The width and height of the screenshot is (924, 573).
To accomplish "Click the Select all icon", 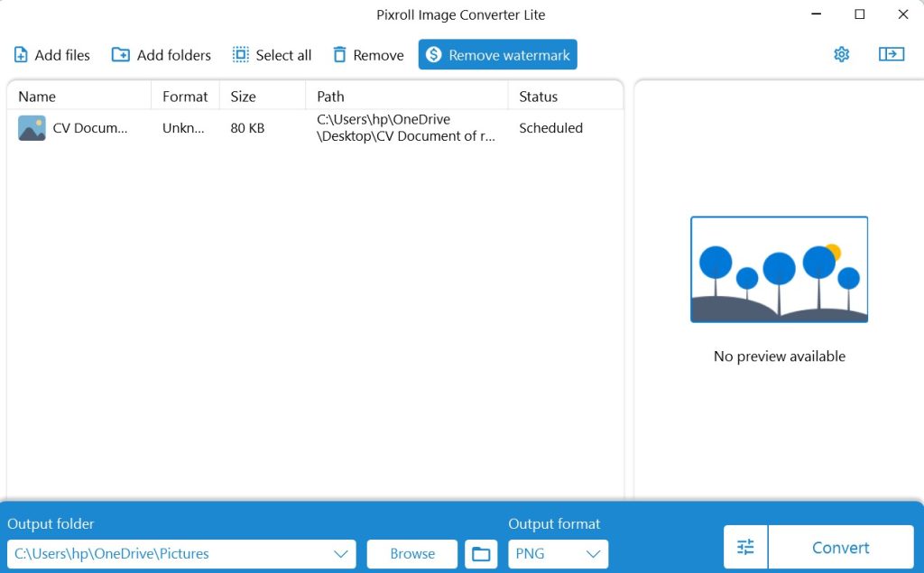I will point(241,55).
